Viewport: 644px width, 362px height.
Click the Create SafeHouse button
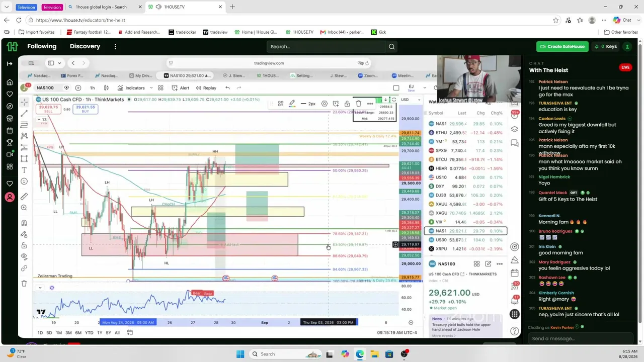coord(562,47)
